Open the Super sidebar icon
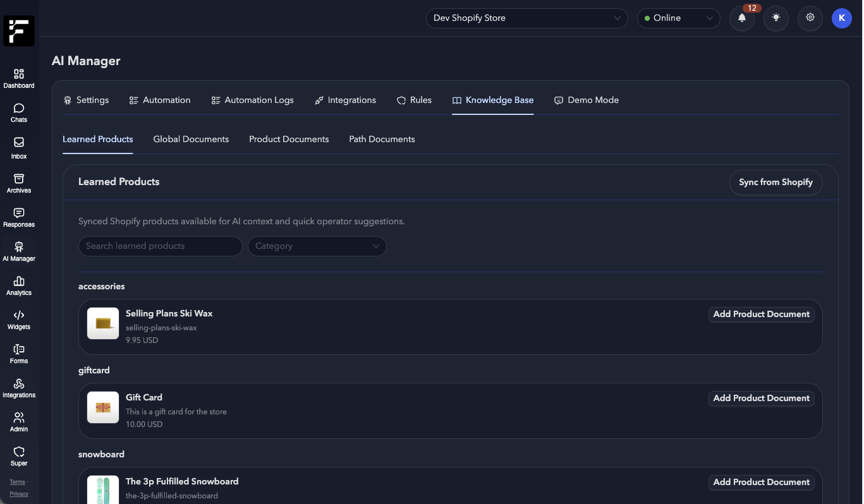The width and height of the screenshot is (864, 504). [x=18, y=456]
